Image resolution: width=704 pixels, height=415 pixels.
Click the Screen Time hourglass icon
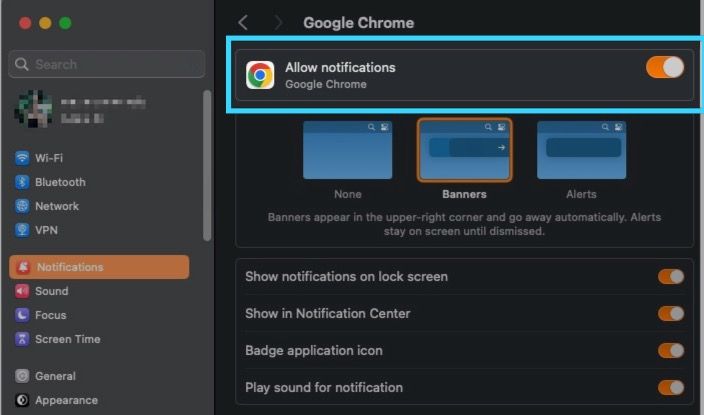coord(22,339)
